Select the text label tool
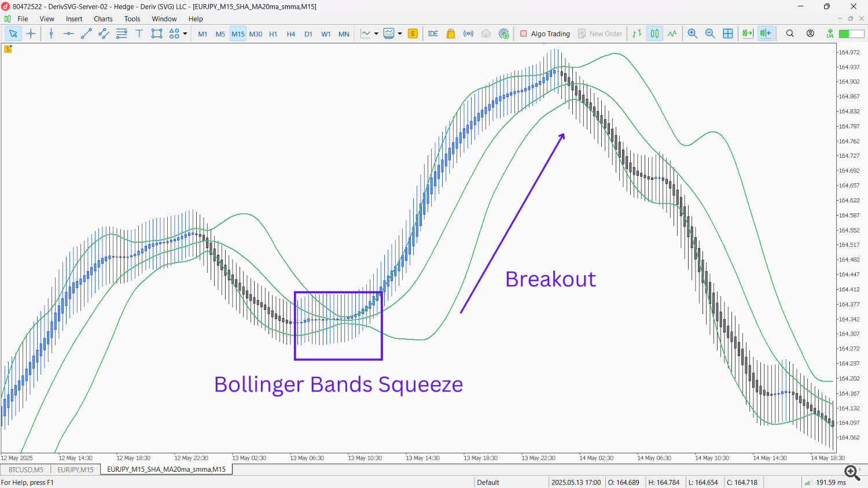Screen dimensions: 868x488 click(139, 34)
